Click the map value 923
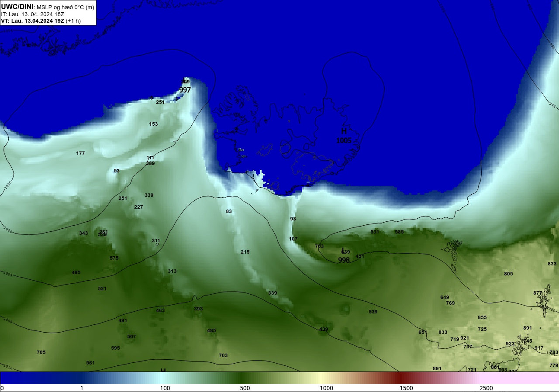 (510, 344)
